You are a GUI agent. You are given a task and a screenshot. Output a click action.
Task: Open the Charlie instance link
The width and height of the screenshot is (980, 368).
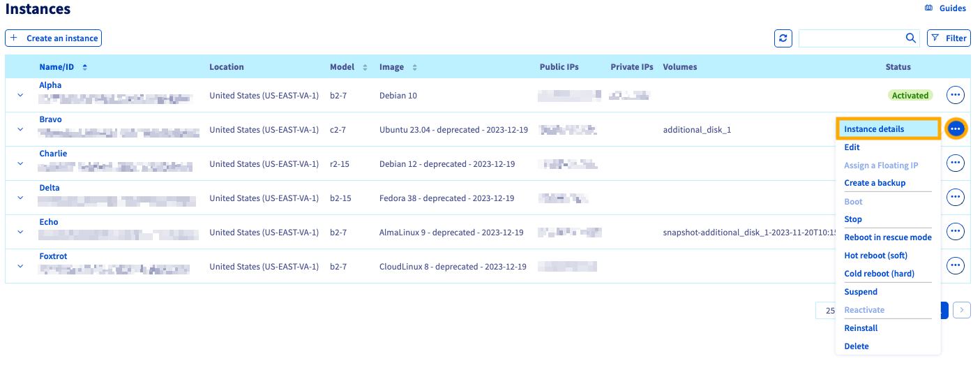pos(53,154)
